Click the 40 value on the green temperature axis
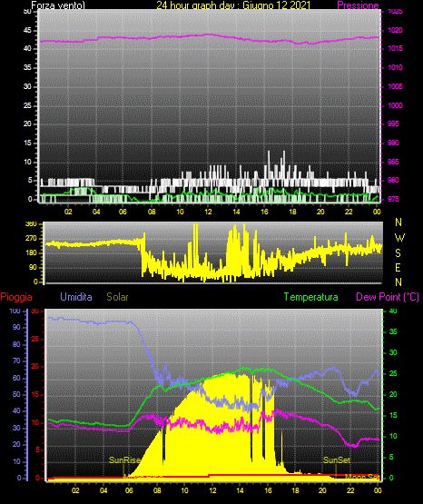This screenshot has width=423, height=504. 393,311
